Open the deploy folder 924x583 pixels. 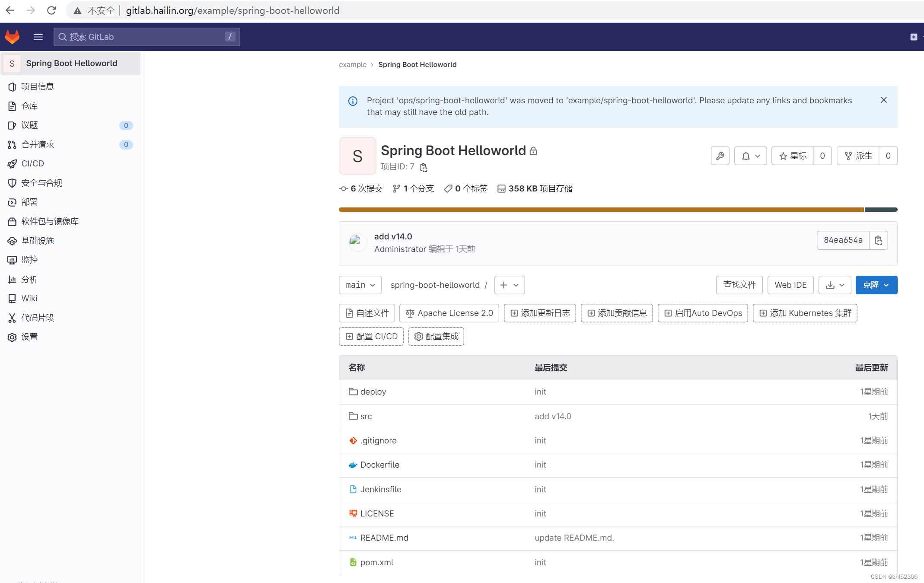coord(373,392)
